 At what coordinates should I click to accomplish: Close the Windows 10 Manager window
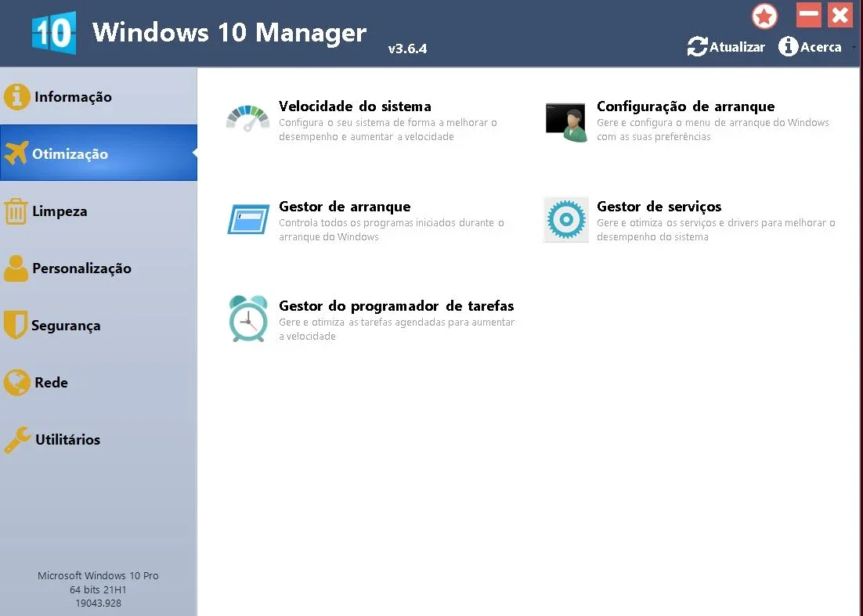click(x=840, y=15)
